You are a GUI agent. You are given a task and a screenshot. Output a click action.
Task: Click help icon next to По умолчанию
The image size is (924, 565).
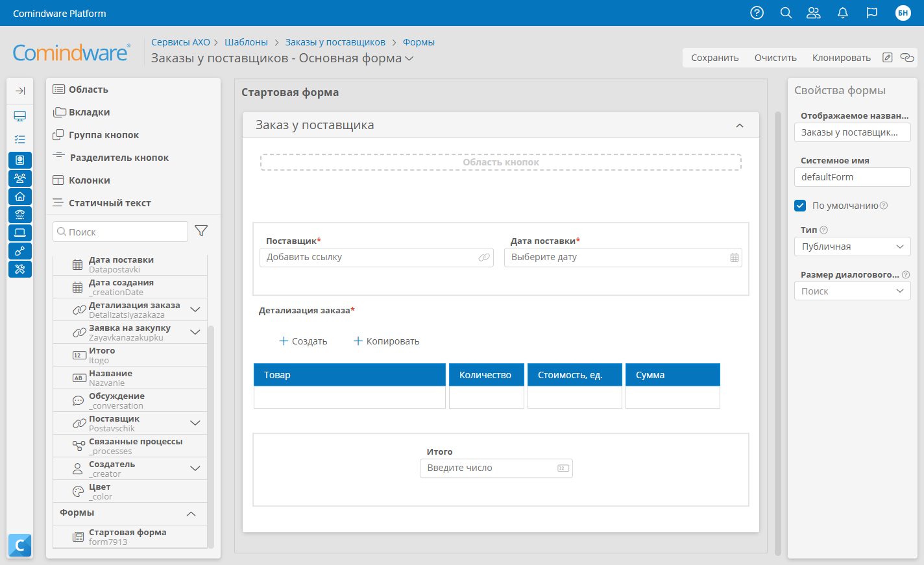[x=884, y=206]
